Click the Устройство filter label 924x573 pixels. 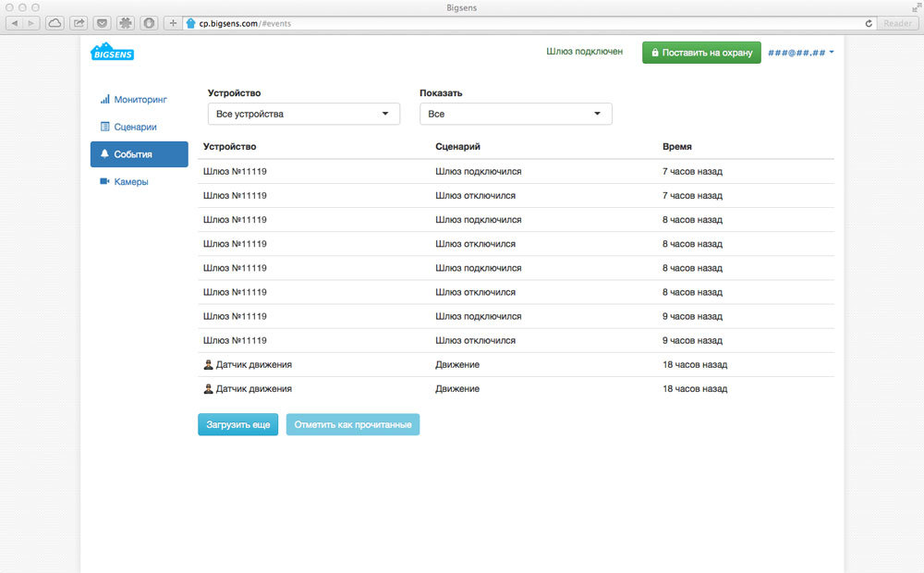pos(234,92)
